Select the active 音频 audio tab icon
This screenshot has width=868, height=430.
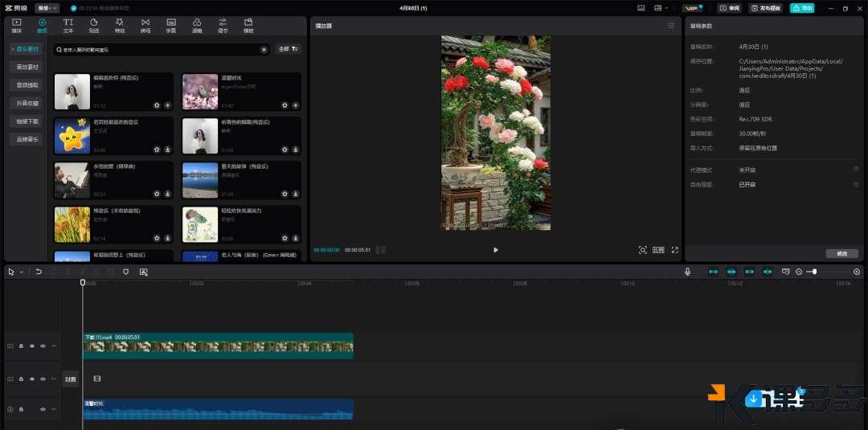tap(42, 23)
